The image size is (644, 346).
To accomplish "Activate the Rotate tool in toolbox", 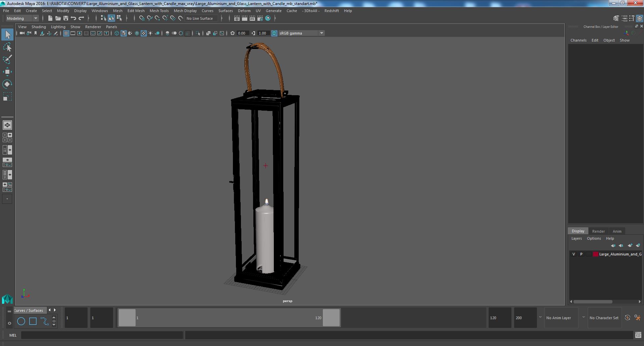I will pos(7,84).
